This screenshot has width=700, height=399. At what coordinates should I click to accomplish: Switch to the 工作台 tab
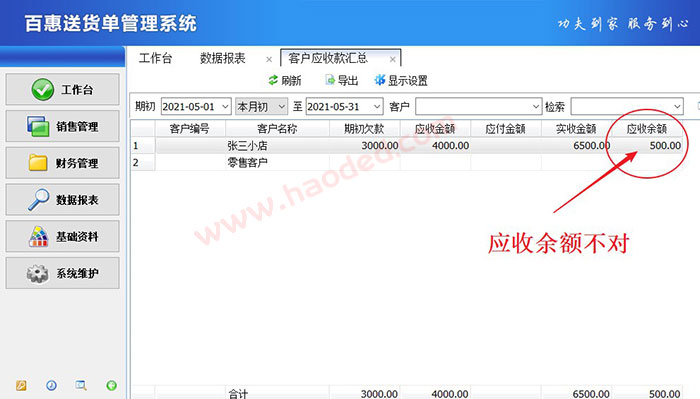pos(155,58)
